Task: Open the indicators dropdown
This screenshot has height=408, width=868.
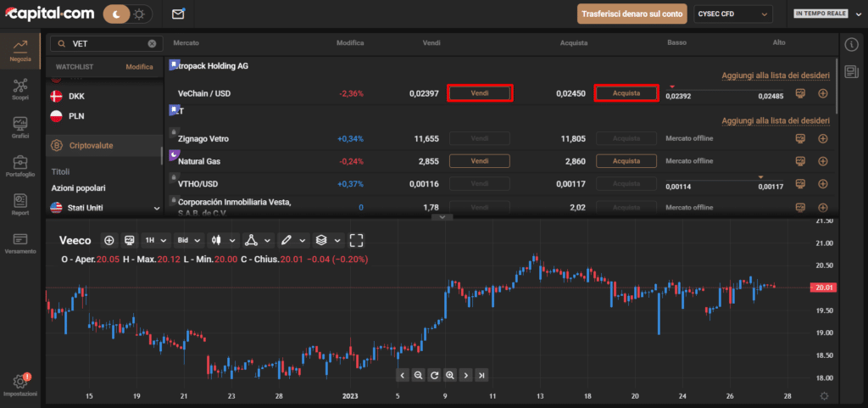Action: 259,240
